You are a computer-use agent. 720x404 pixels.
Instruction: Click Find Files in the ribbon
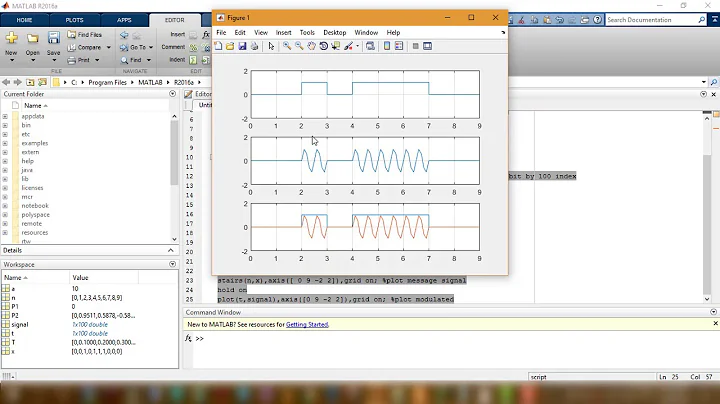[x=84, y=34]
